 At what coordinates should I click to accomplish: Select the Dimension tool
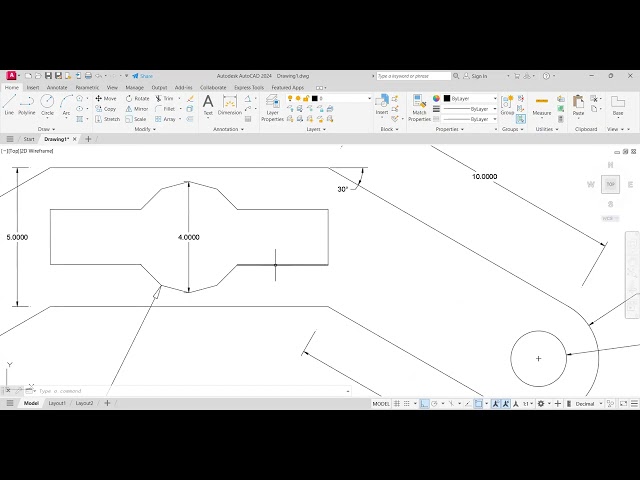(x=230, y=104)
